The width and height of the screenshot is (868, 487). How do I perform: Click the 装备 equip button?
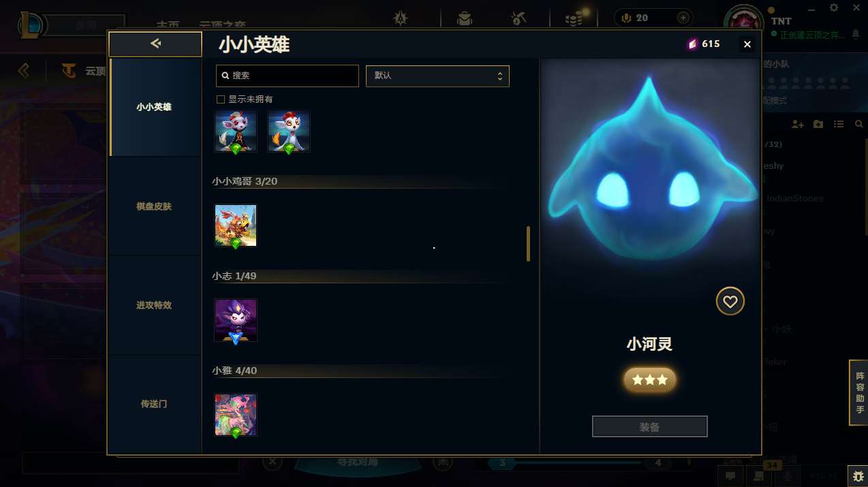click(x=650, y=427)
